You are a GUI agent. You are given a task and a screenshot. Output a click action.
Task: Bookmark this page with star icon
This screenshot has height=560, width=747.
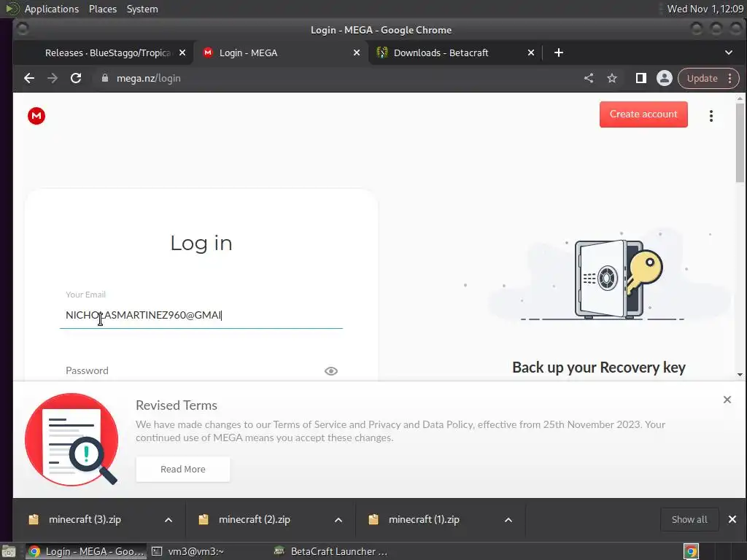pos(612,78)
